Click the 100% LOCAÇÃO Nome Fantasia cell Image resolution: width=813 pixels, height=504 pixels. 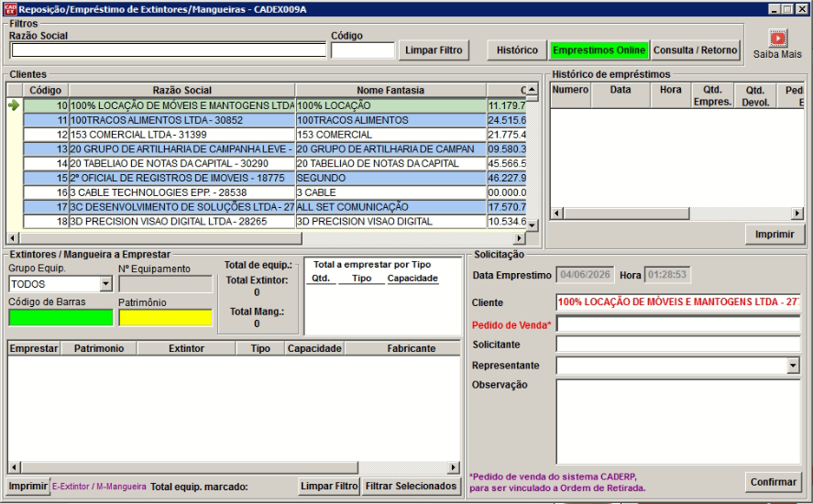tap(391, 105)
